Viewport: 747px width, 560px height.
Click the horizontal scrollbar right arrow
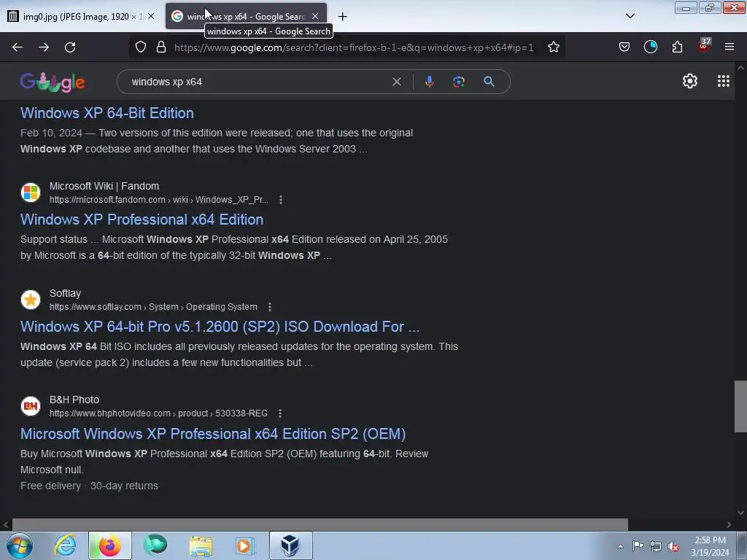click(x=729, y=524)
